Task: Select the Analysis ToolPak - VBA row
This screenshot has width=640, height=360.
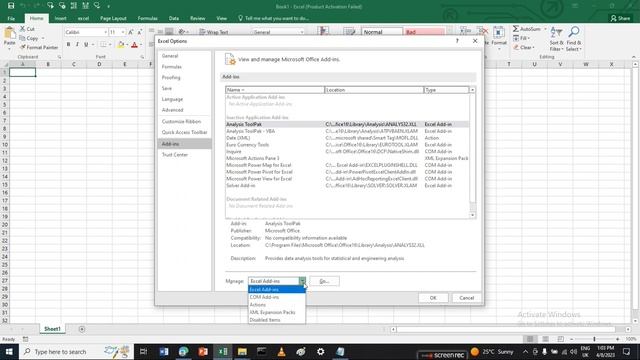Action: pos(347,131)
